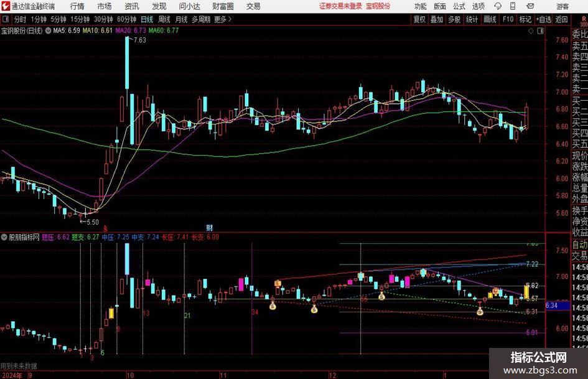Open the customer service headset icon

[498, 6]
